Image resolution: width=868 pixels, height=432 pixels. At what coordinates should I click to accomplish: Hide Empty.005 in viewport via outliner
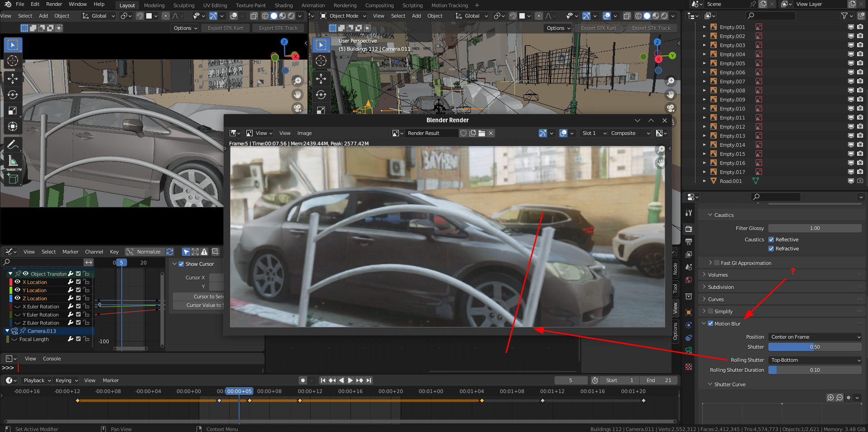coord(851,63)
